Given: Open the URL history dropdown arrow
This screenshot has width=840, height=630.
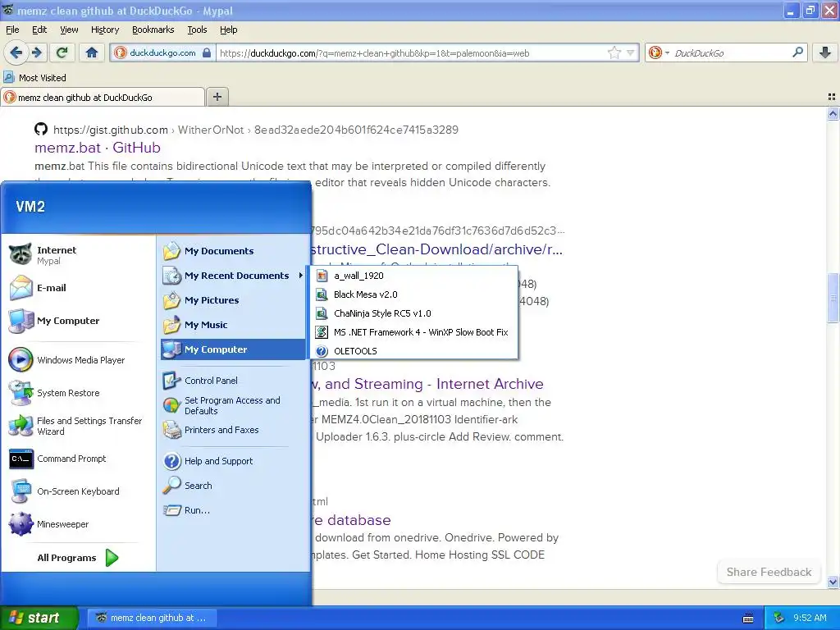Looking at the screenshot, I should [631, 52].
